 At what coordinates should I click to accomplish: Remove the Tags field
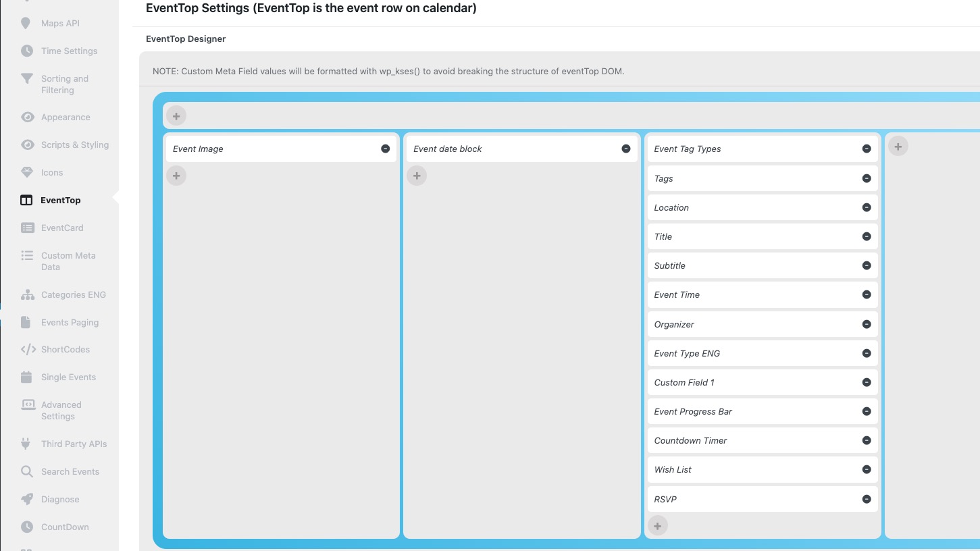click(867, 179)
